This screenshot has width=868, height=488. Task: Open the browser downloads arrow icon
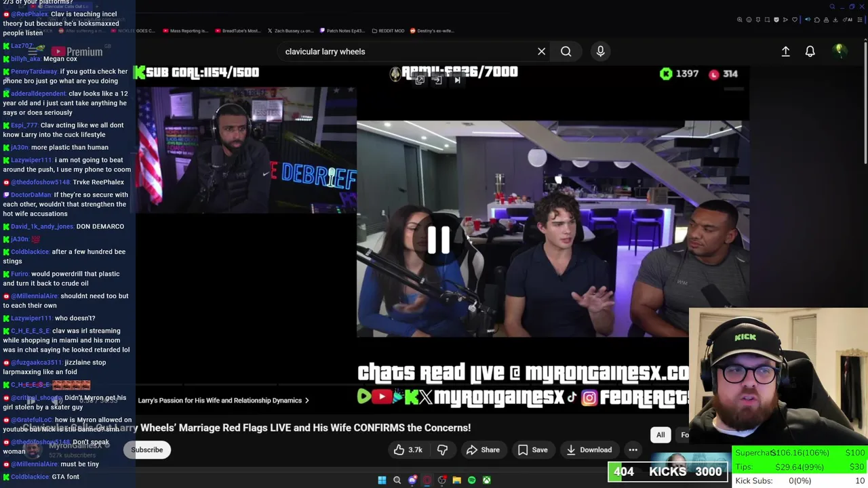pos(835,20)
